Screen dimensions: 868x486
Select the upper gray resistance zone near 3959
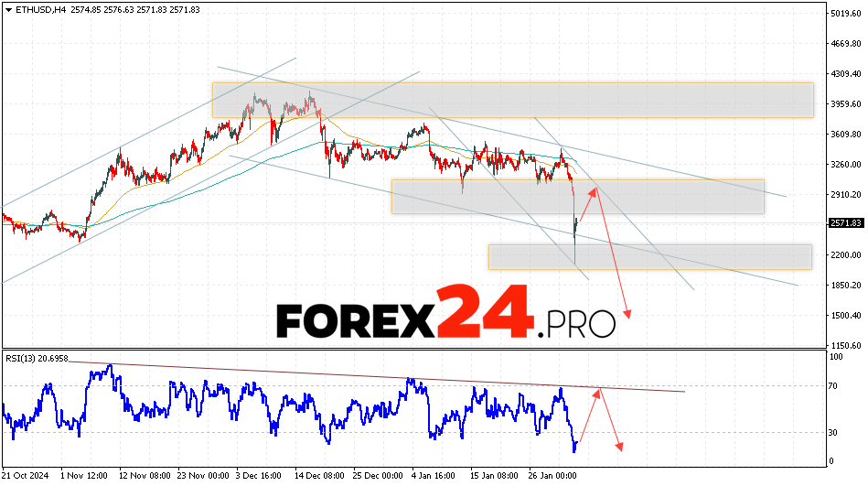coord(512,100)
